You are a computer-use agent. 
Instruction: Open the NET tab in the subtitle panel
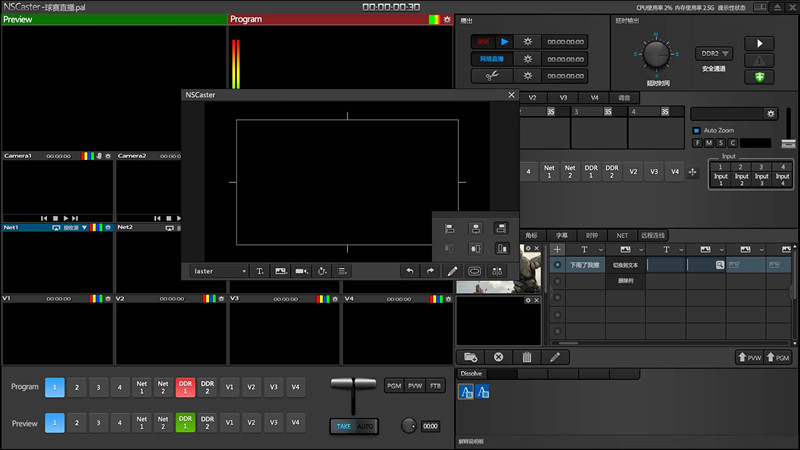tap(622, 235)
